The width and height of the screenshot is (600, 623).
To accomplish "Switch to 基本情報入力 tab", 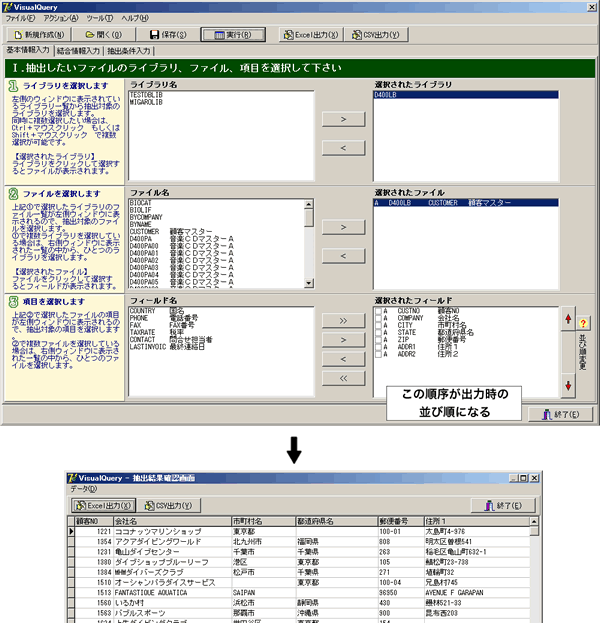I will (x=28, y=50).
